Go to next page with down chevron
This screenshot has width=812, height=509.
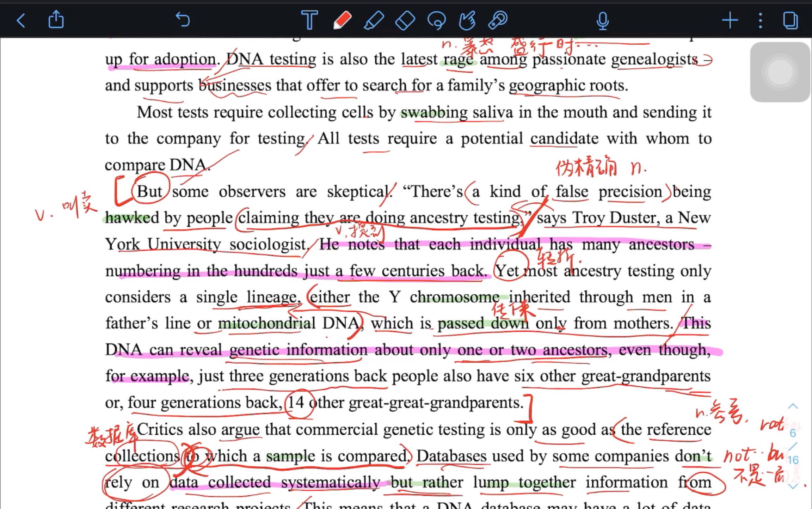coord(793,486)
